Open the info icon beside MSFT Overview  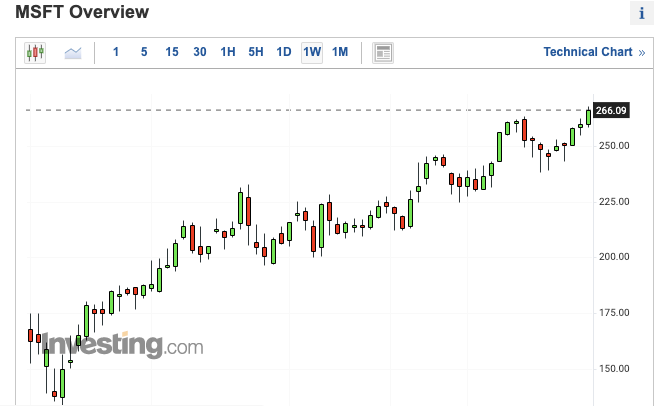click(642, 13)
